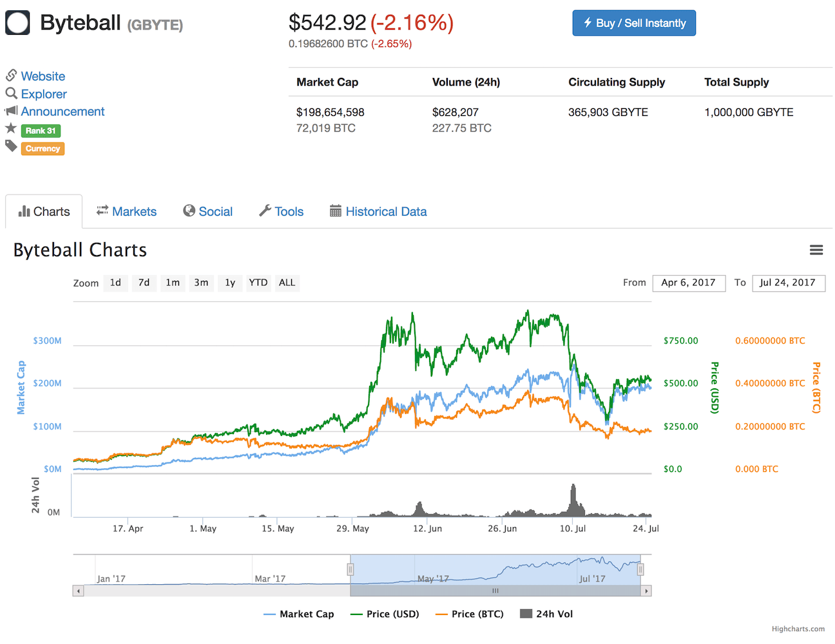
Task: Click the tag icon beside Currency
Action: click(11, 147)
